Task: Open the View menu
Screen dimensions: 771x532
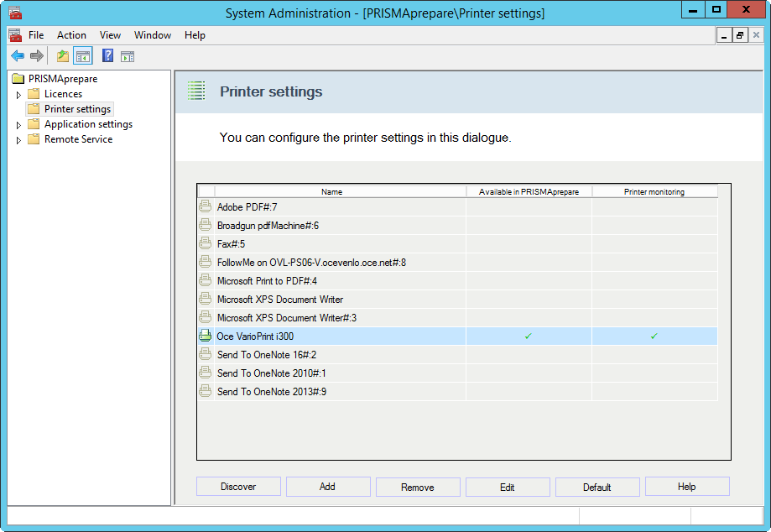Action: (x=110, y=35)
